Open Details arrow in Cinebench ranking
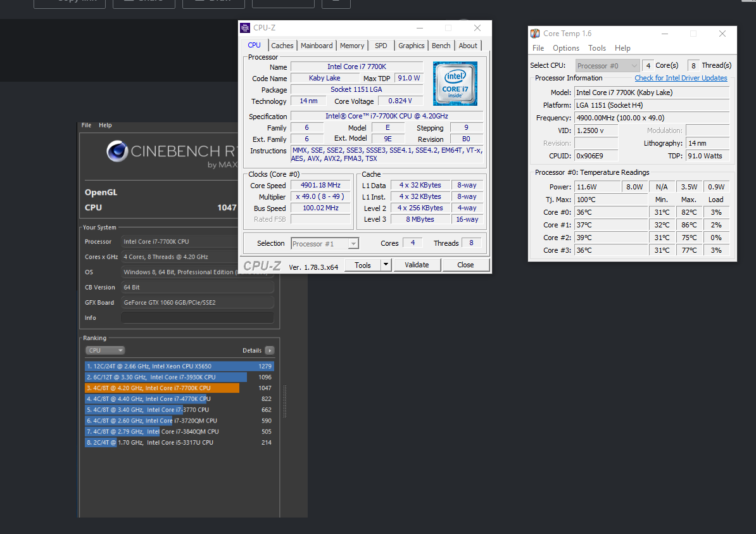 (x=270, y=350)
